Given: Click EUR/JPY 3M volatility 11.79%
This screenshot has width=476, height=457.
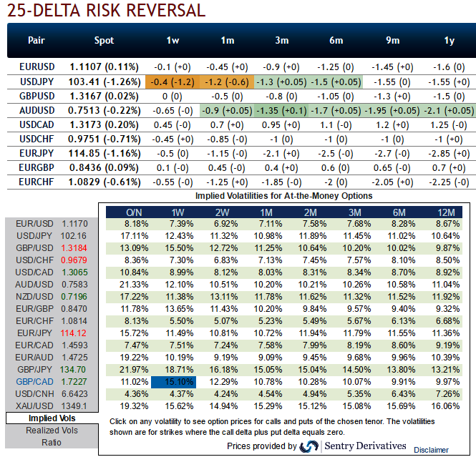Looking at the screenshot, I should point(357,333).
